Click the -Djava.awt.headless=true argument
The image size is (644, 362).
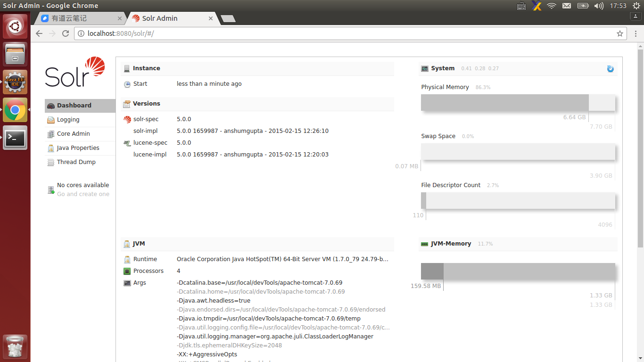pyautogui.click(x=214, y=301)
